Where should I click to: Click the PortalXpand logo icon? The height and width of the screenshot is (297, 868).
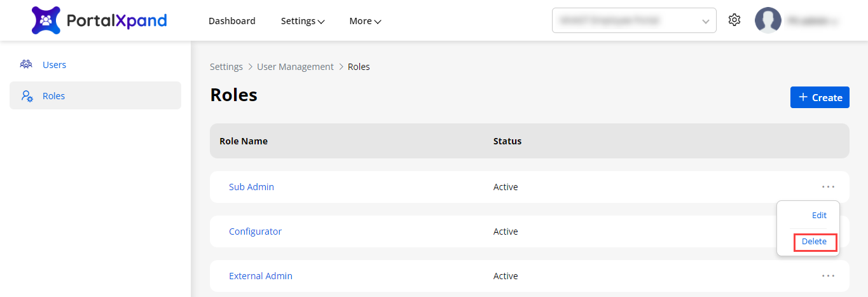[x=46, y=20]
